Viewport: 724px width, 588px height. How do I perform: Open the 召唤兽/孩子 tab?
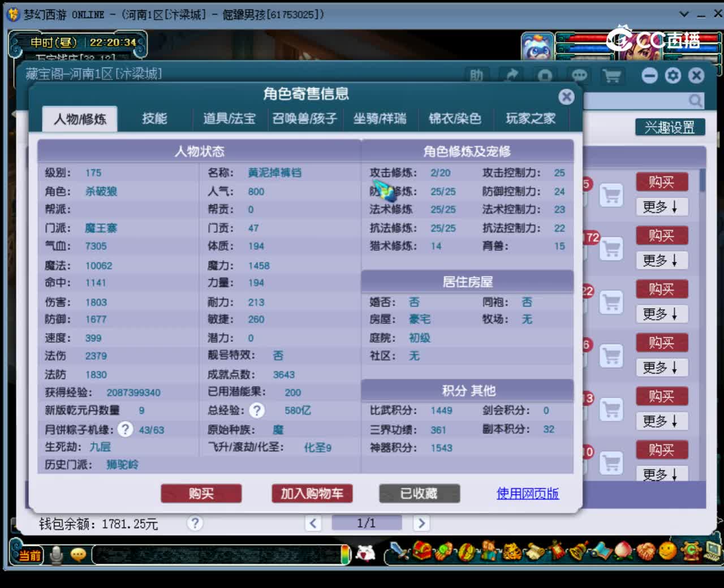[x=304, y=118]
